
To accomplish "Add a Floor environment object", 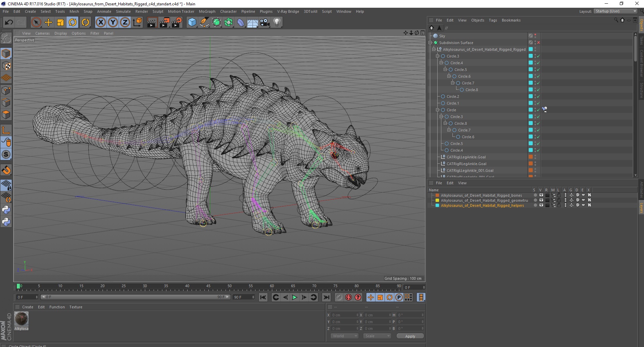I will 253,23.
